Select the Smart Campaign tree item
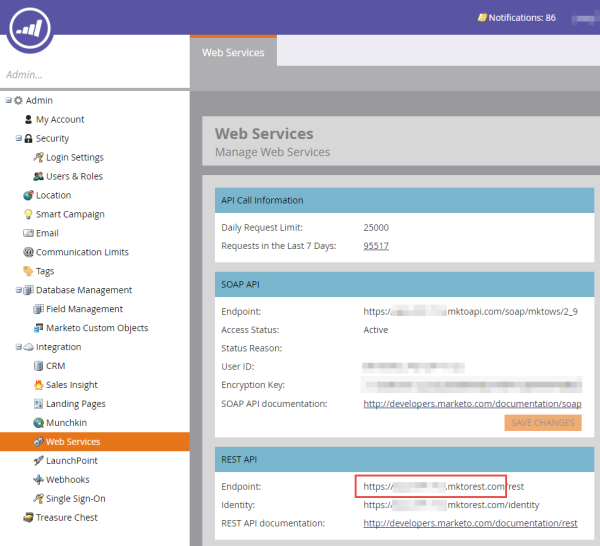This screenshot has height=546, width=600. (x=70, y=214)
